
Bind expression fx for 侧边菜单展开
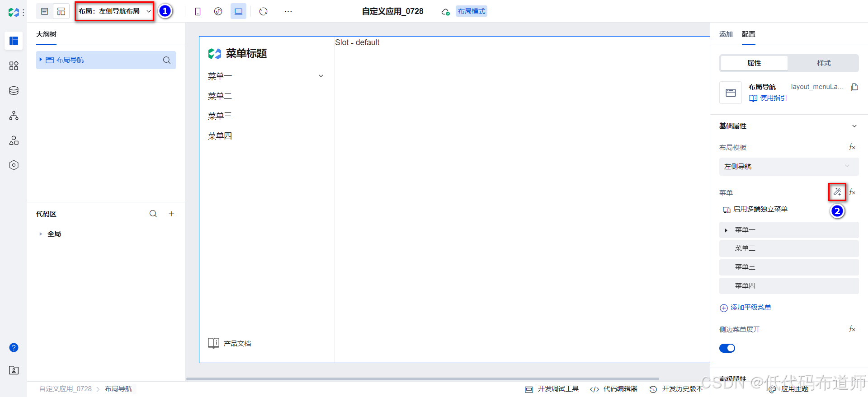852,329
